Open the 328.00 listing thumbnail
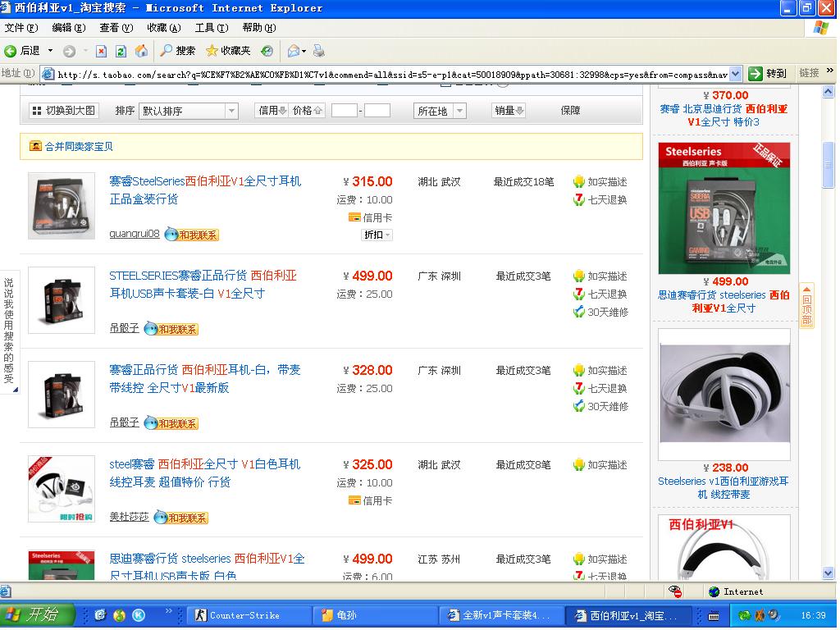 point(62,395)
